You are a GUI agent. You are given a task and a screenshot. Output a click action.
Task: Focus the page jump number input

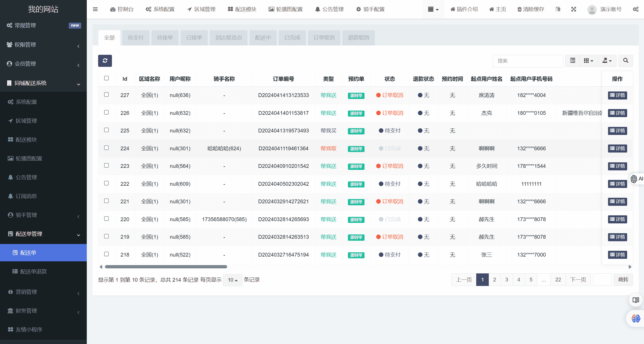[x=602, y=280]
